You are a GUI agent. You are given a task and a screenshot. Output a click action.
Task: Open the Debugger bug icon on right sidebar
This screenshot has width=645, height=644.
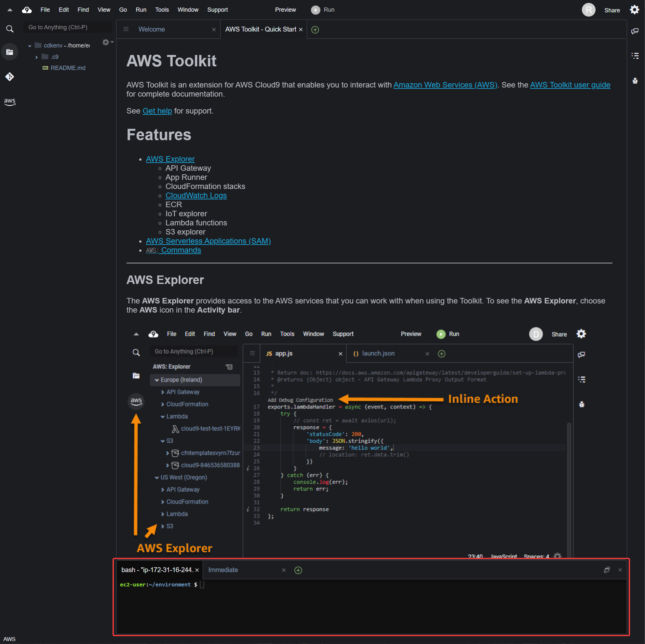(x=635, y=81)
